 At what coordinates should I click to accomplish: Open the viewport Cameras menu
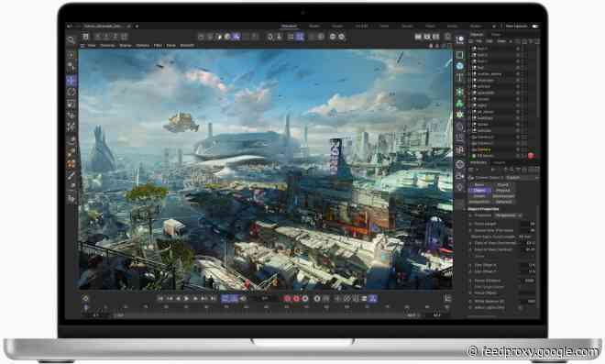(x=107, y=46)
